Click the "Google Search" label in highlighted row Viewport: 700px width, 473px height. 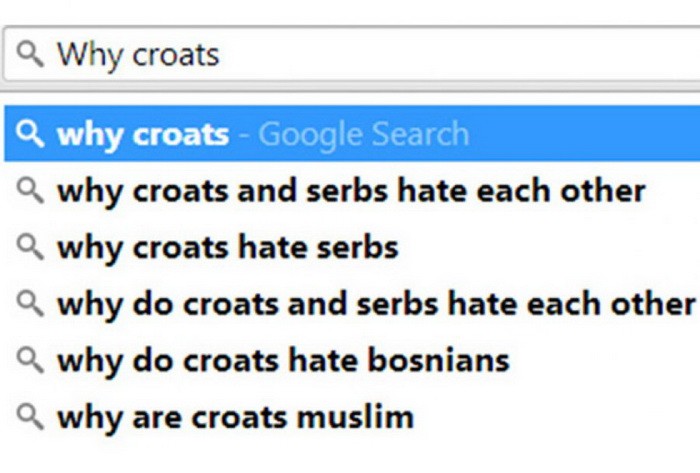tap(363, 134)
